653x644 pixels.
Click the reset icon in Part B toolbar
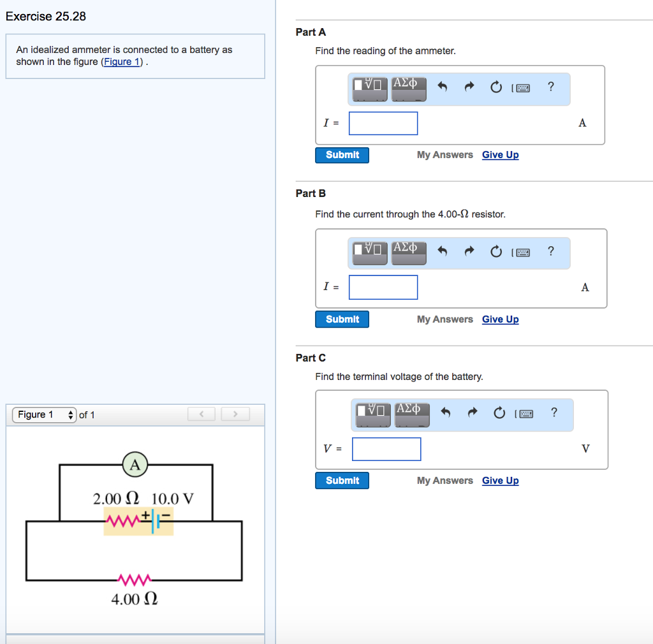(496, 251)
